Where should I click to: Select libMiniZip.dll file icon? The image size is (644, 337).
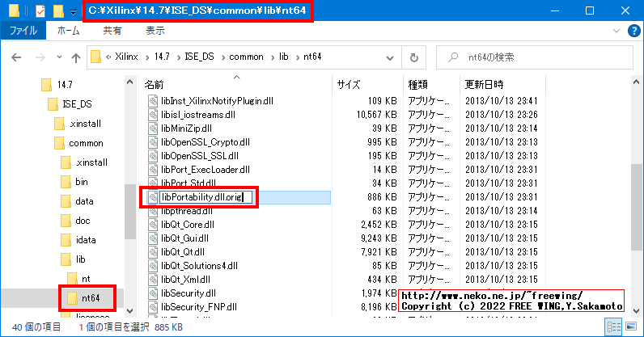pos(153,128)
